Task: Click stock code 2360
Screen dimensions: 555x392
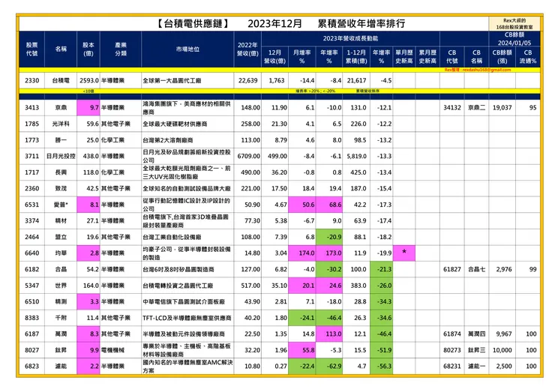Action: (31, 189)
